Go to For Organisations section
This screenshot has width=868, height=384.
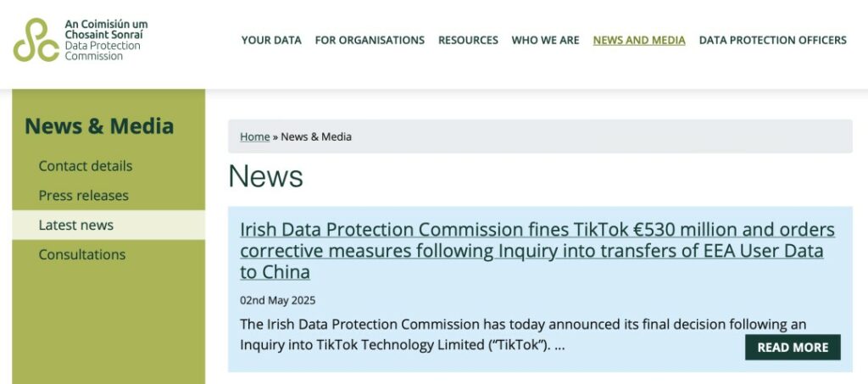(x=370, y=40)
